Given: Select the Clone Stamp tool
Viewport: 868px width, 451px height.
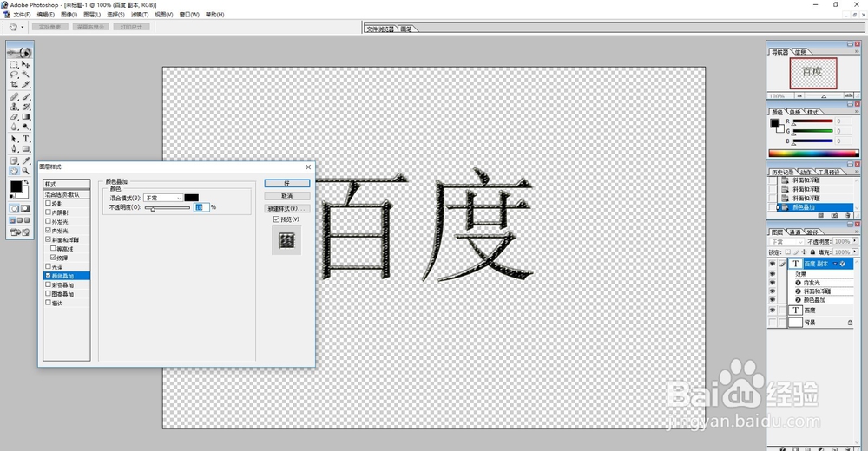Looking at the screenshot, I should pos(15,107).
